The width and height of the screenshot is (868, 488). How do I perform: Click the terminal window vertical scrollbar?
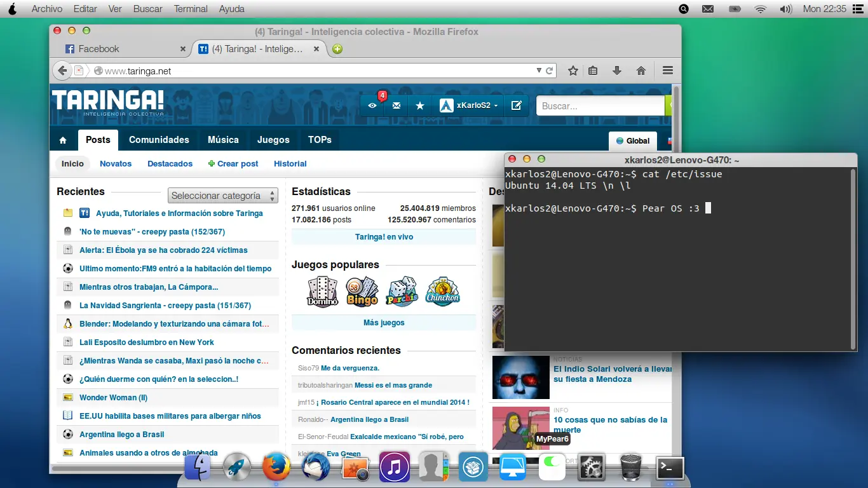(x=853, y=258)
